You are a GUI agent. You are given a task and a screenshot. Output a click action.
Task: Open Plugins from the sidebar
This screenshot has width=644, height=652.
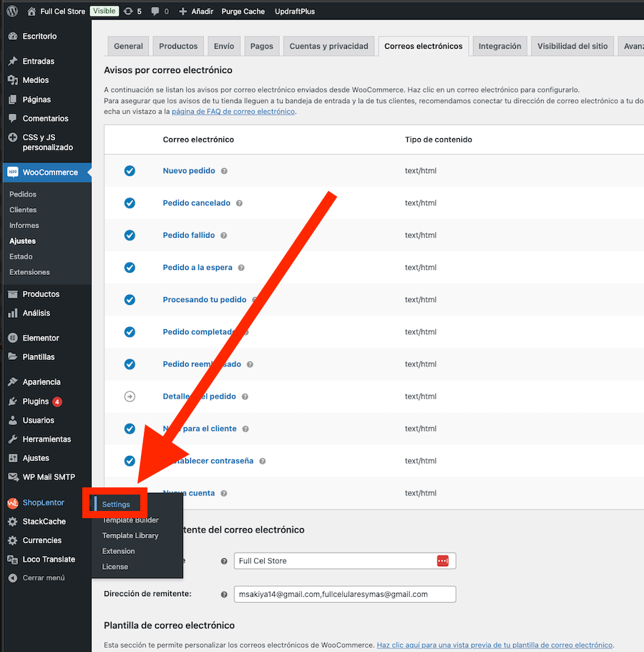pos(36,402)
